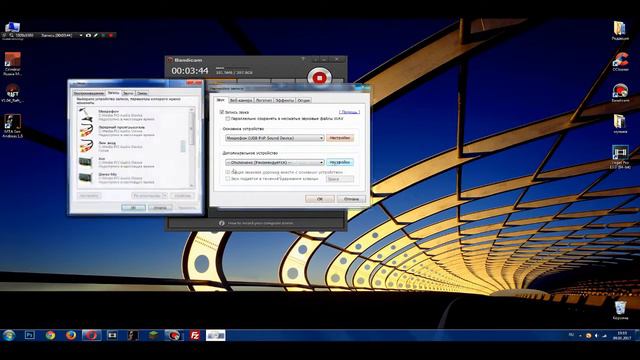Open the Bandicam desktop shortcut

coord(620,93)
